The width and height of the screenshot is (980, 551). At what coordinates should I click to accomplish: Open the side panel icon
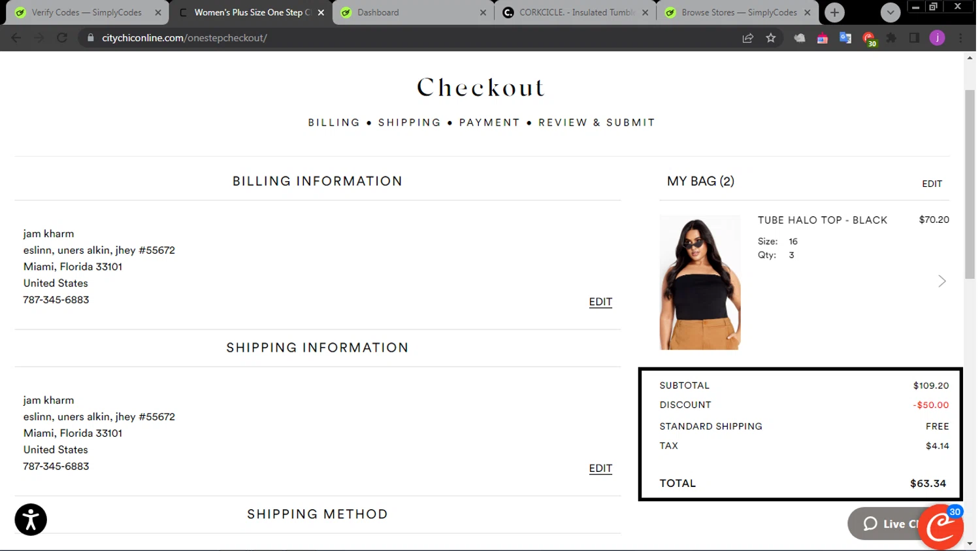pyautogui.click(x=914, y=38)
